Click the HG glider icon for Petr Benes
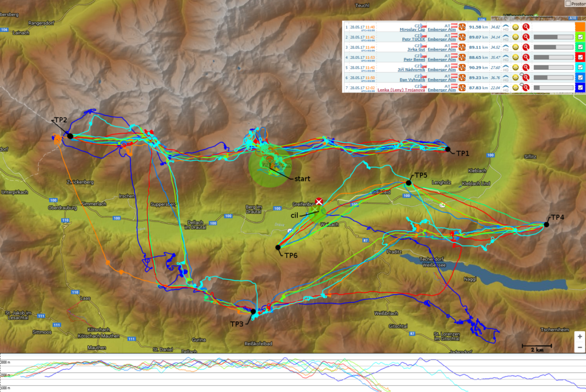586x392 pixels. point(506,57)
